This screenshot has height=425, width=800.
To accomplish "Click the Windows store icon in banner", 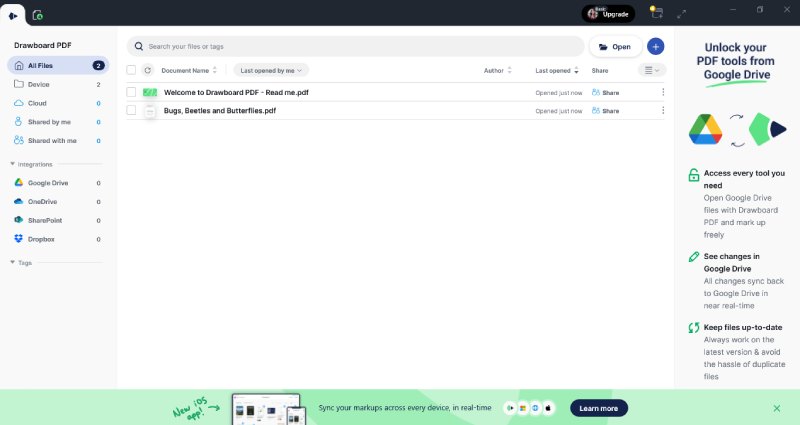I will click(x=522, y=408).
